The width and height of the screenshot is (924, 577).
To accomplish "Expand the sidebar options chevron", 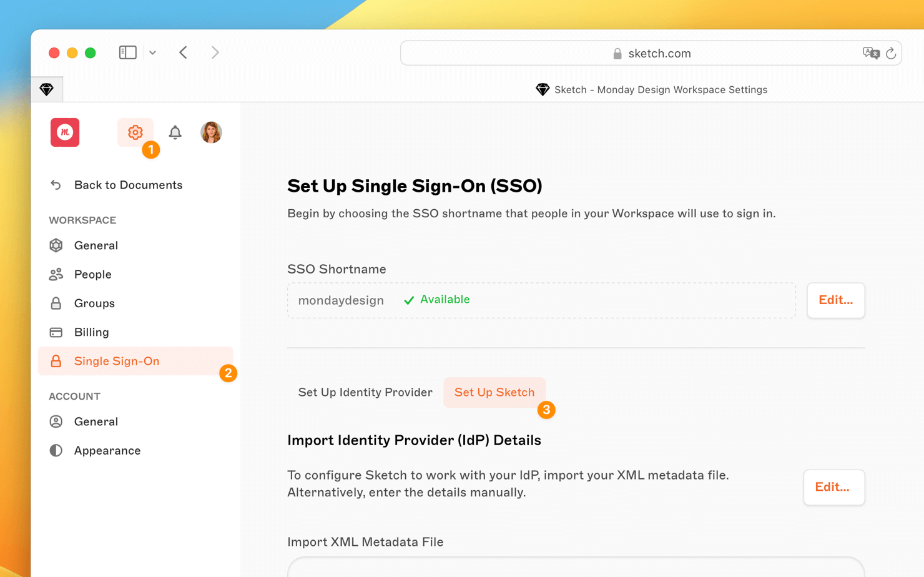I will (153, 52).
